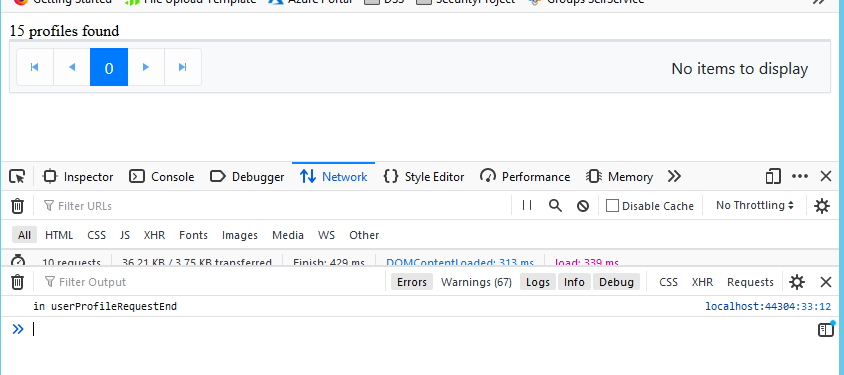Close the split console
Screen dimensions: 844x375
(x=826, y=282)
